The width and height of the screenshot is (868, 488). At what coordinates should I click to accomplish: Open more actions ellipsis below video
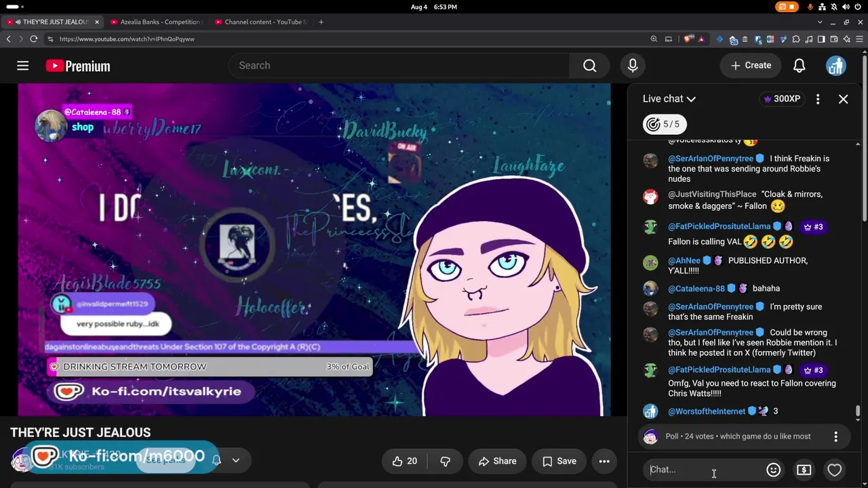tap(604, 461)
